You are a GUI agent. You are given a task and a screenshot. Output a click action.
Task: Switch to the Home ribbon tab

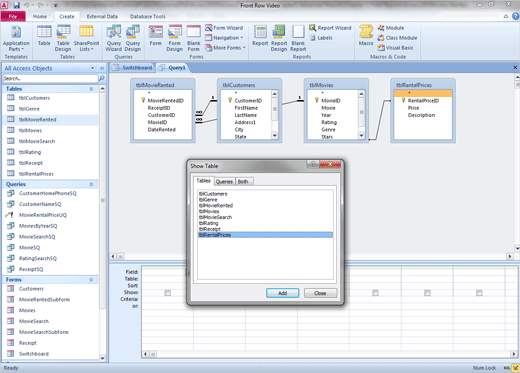pos(40,16)
